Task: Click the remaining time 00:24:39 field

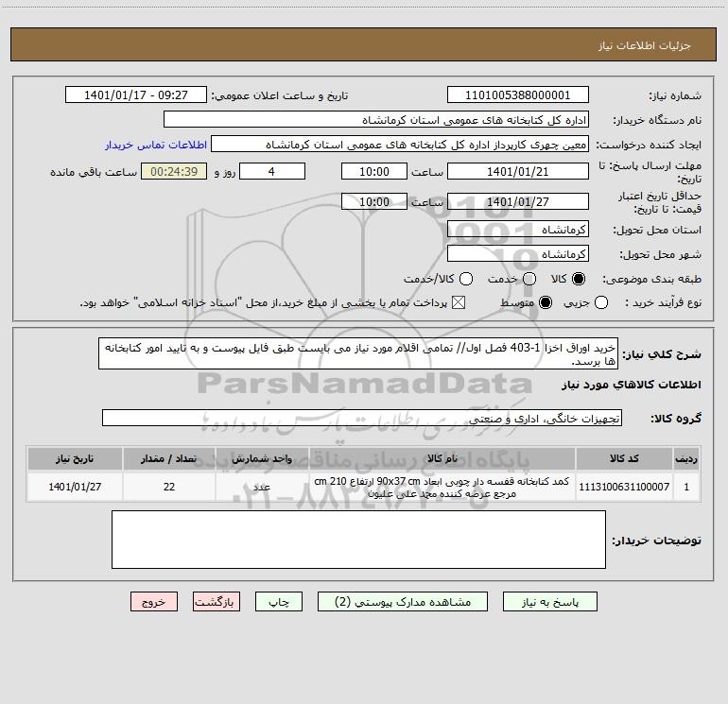Action: [x=174, y=171]
